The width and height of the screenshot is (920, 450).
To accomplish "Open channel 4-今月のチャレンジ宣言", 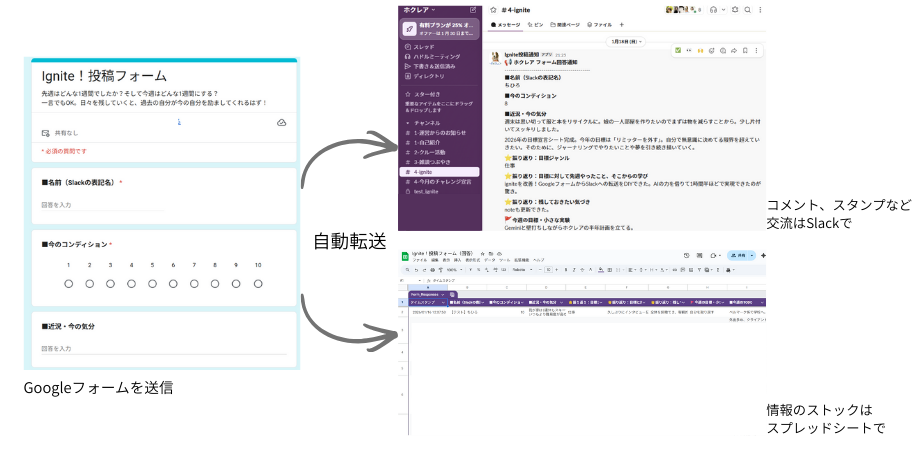I will coord(439,182).
